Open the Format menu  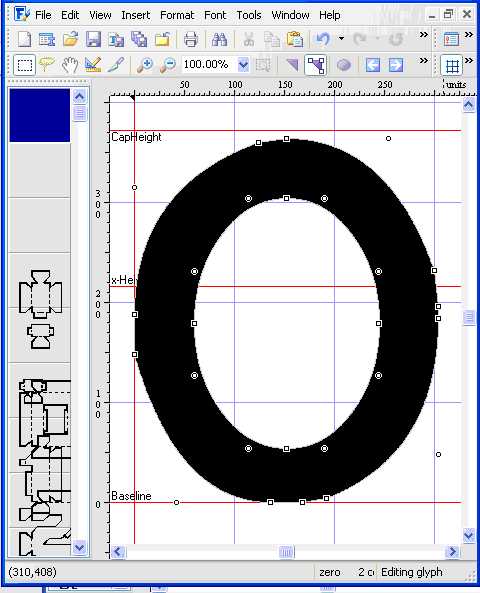click(x=177, y=15)
